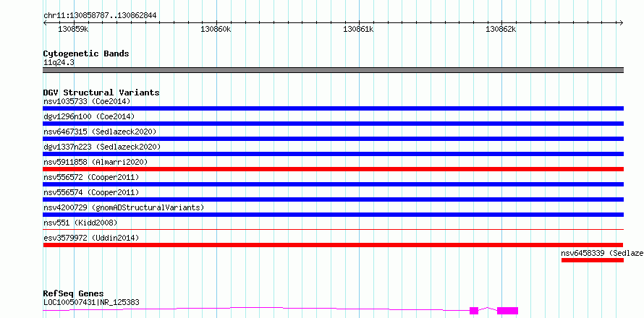Select the blue bar under nsv1035733
This screenshot has width=644, height=318.
point(333,108)
